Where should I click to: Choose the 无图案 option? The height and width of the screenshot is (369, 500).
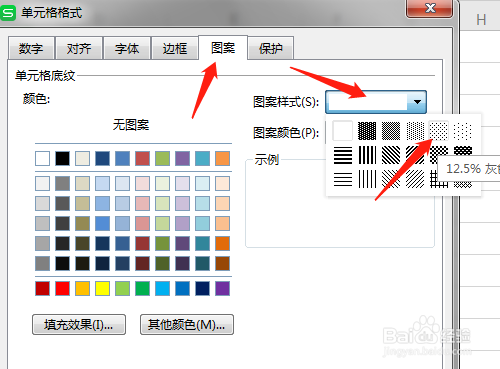131,125
